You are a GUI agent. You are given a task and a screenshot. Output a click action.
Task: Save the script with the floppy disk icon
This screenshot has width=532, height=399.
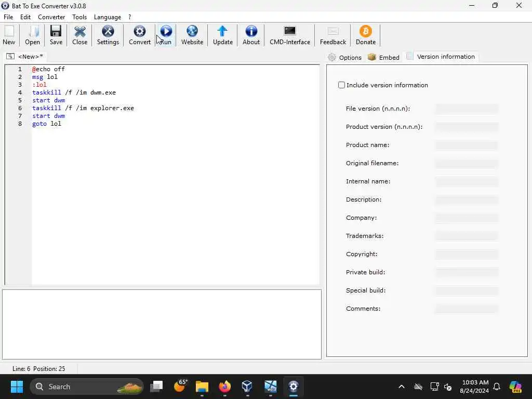(56, 35)
